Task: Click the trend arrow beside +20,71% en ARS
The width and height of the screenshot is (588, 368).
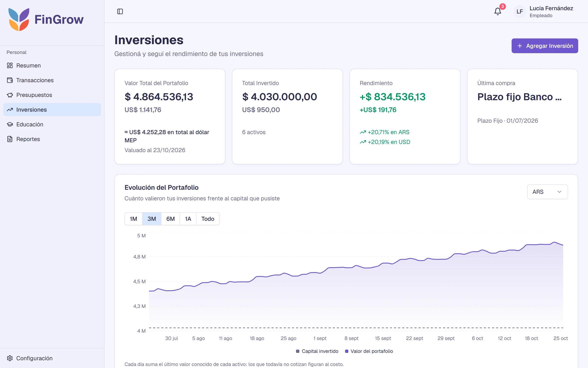Action: pos(363,132)
